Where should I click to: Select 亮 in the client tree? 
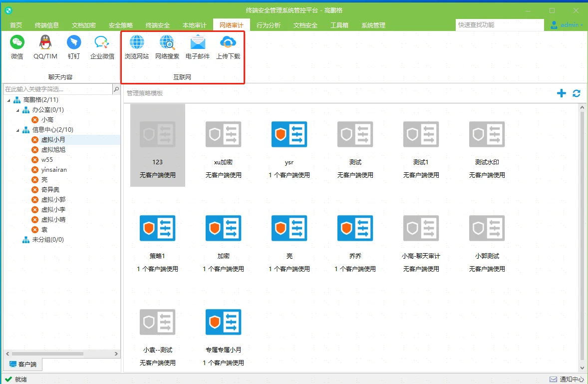(44, 180)
